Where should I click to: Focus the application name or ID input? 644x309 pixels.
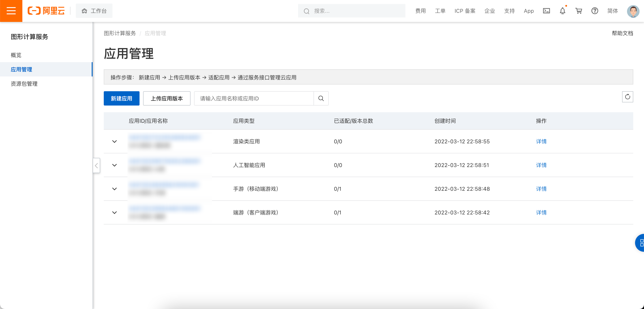[254, 99]
